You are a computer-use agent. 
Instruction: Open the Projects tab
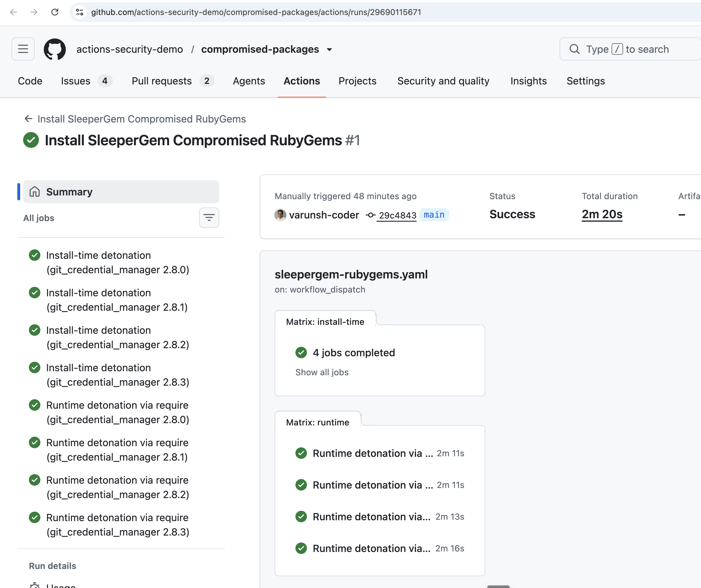coord(357,81)
